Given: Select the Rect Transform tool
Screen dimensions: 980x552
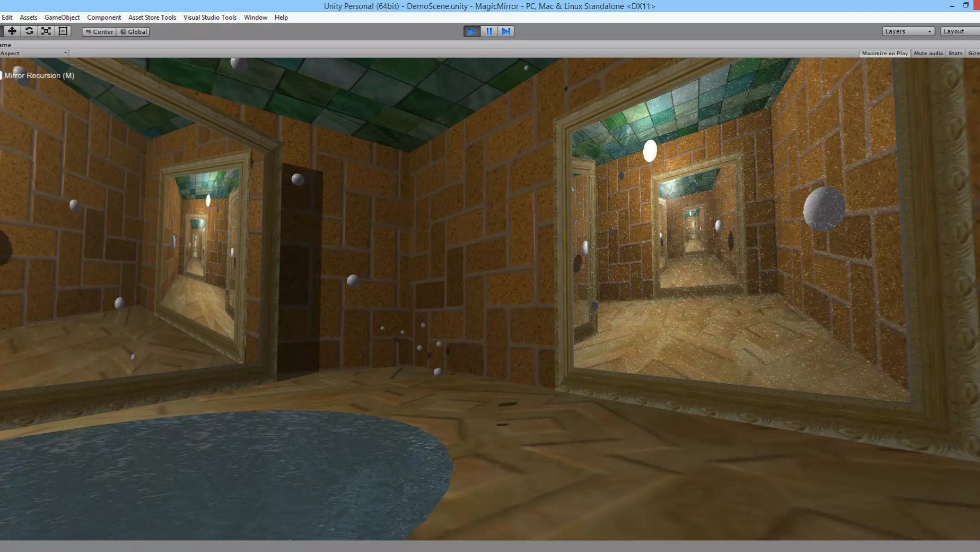Looking at the screenshot, I should [63, 31].
